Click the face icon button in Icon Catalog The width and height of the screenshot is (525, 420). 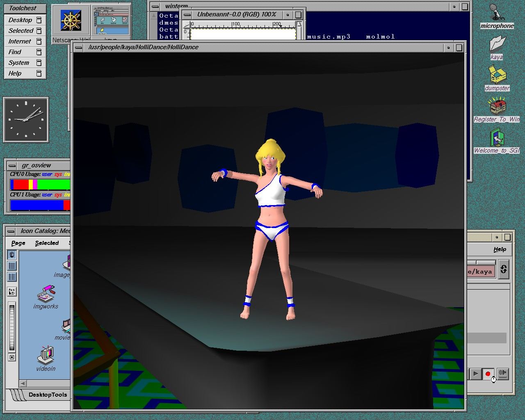(12, 292)
